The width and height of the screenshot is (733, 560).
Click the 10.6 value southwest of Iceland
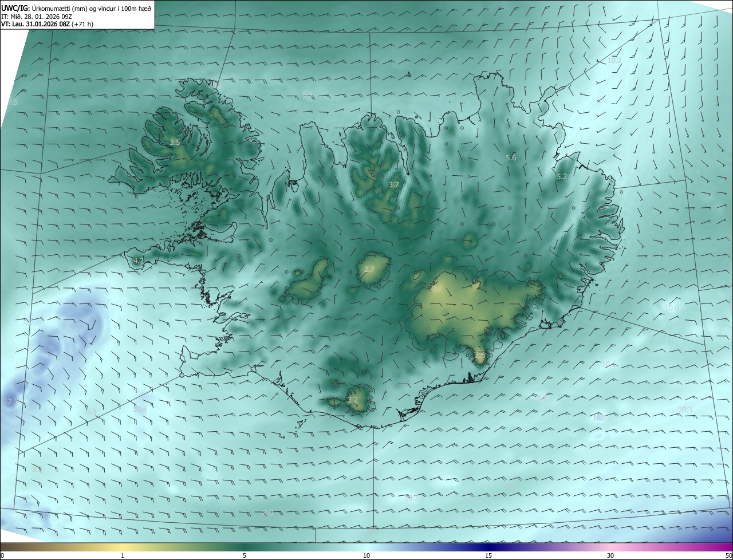point(140,409)
